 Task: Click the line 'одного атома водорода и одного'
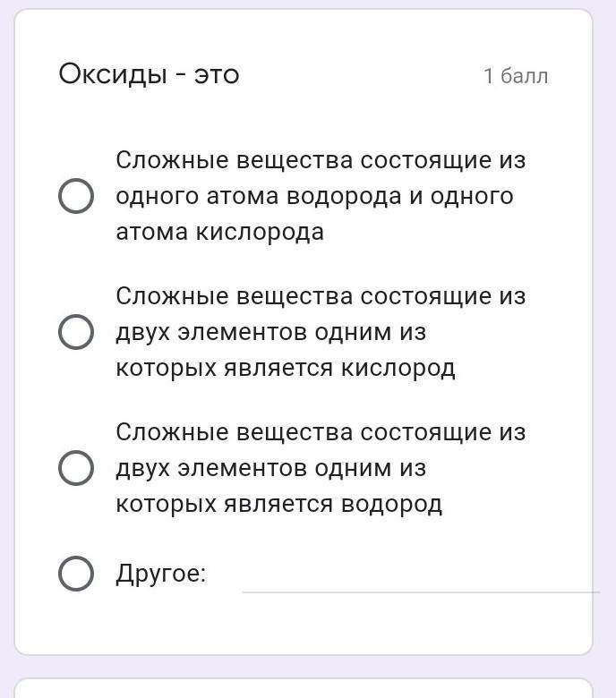pyautogui.click(x=314, y=196)
